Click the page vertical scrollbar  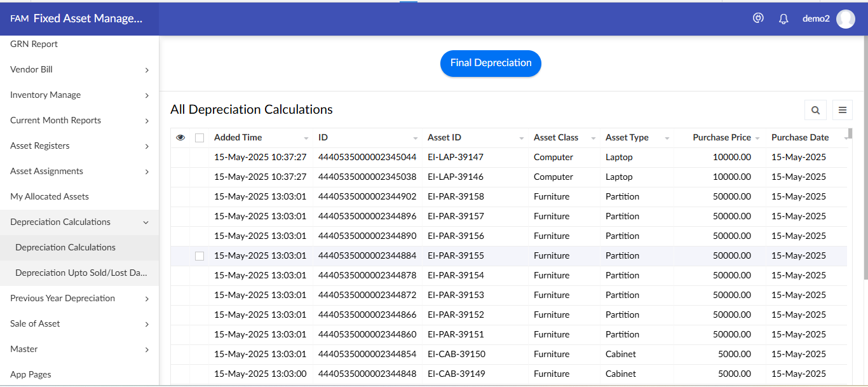[865, 159]
